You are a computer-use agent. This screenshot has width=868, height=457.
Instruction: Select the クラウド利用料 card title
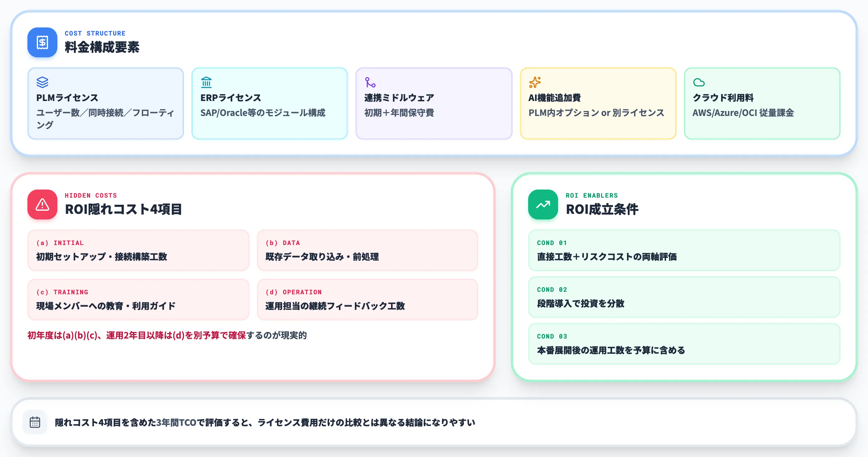[723, 98]
